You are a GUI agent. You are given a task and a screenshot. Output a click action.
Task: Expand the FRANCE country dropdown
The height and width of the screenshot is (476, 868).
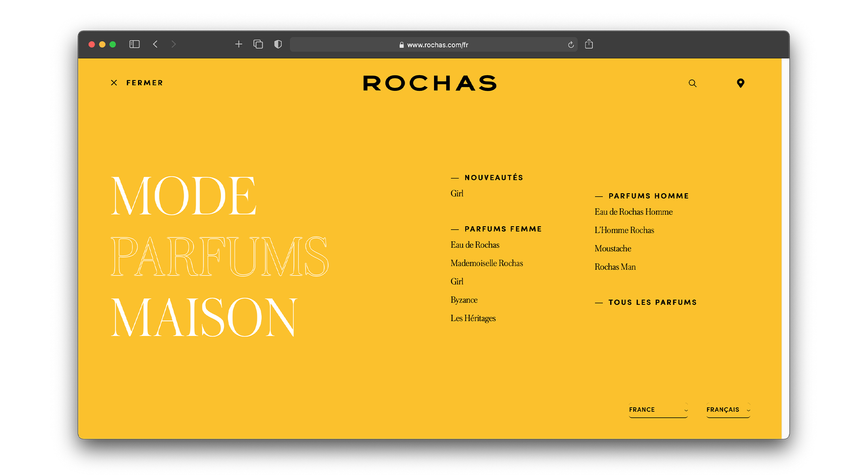(x=658, y=410)
